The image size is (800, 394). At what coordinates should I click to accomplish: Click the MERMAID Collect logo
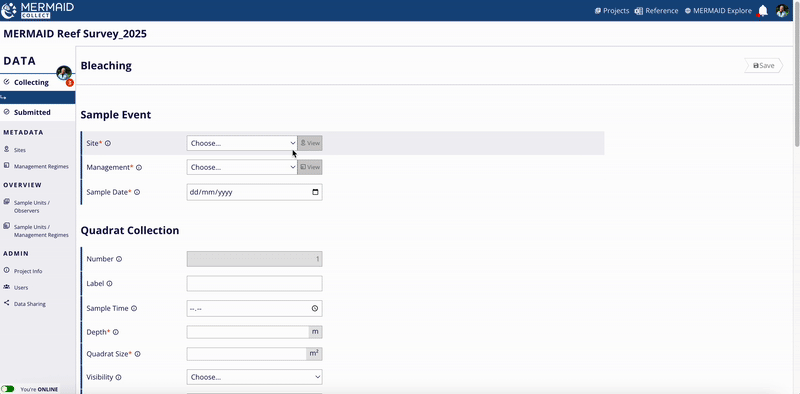[38, 10]
